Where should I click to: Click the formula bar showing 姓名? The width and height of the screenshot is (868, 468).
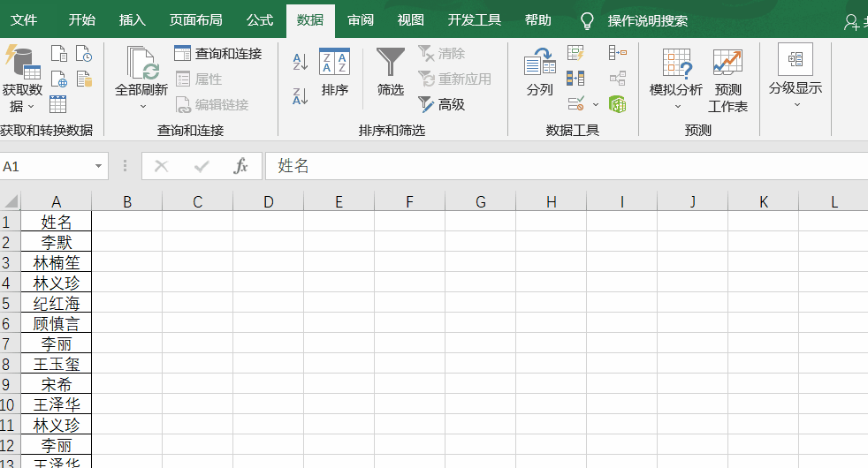(566, 166)
